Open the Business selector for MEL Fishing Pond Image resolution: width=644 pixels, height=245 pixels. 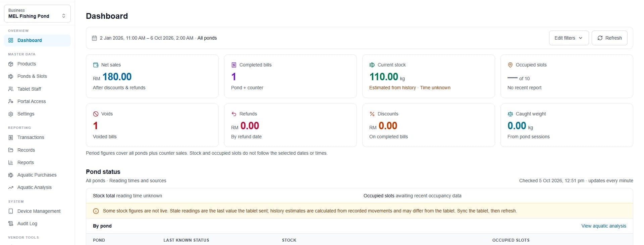point(37,13)
